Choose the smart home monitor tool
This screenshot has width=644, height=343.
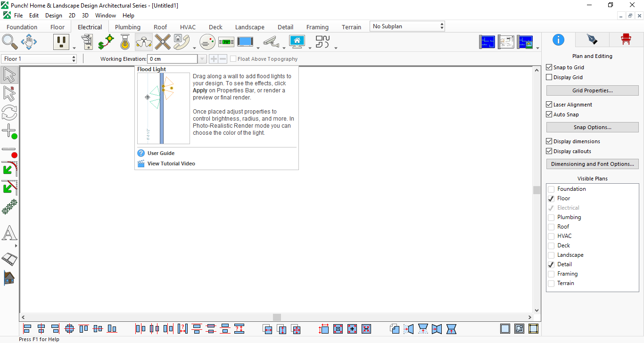[297, 42]
